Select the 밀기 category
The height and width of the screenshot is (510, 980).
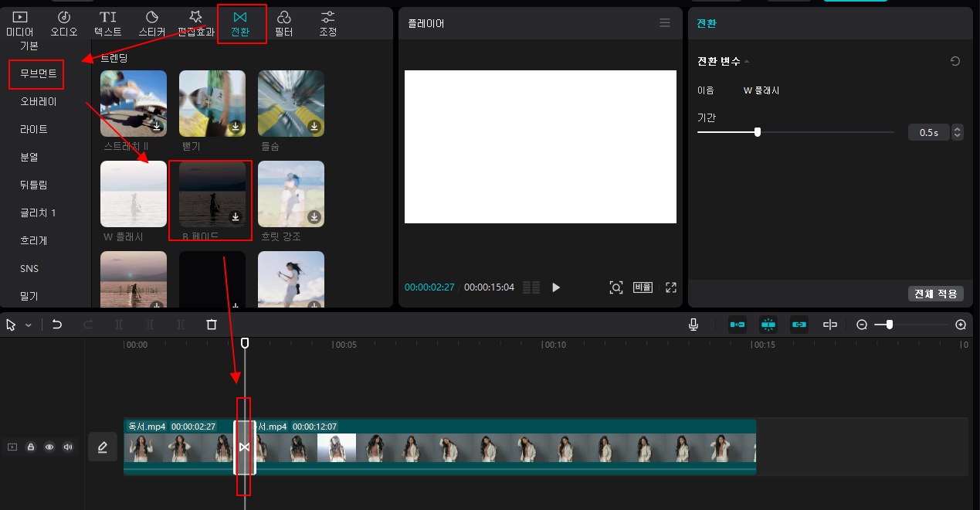[29, 296]
